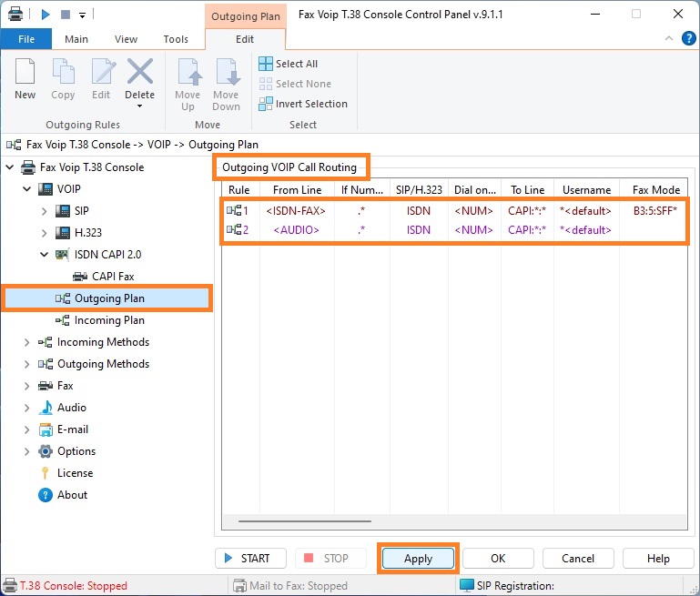700x596 pixels.
Task: Click the play icon in title bar
Action: 46,14
